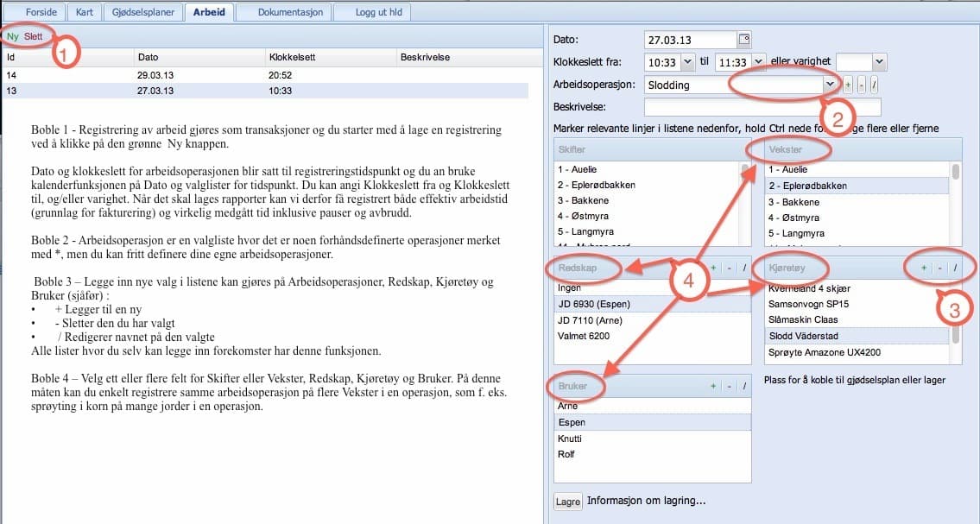The width and height of the screenshot is (980, 524).
Task: Expand the Arbeidsoperasjon combo box arrow
Action: click(830, 85)
